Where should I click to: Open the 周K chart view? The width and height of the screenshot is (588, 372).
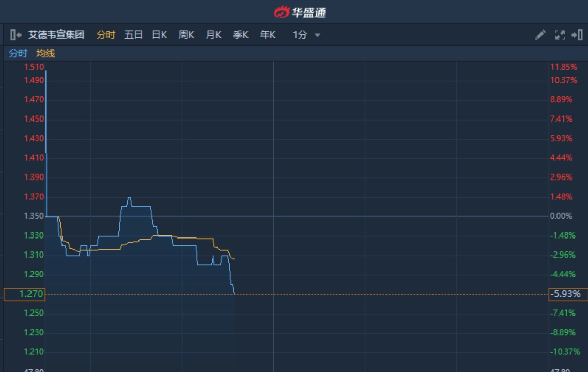186,35
